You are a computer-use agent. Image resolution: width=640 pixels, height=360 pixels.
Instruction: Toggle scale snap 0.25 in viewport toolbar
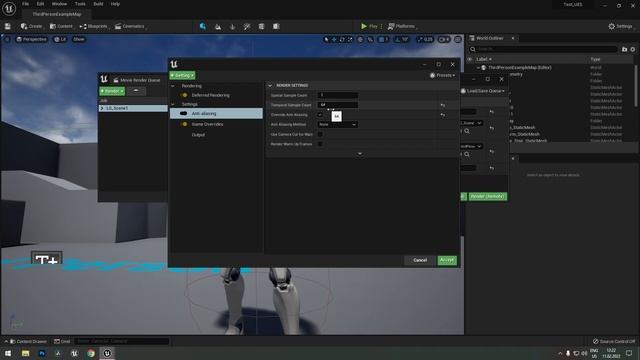425,40
